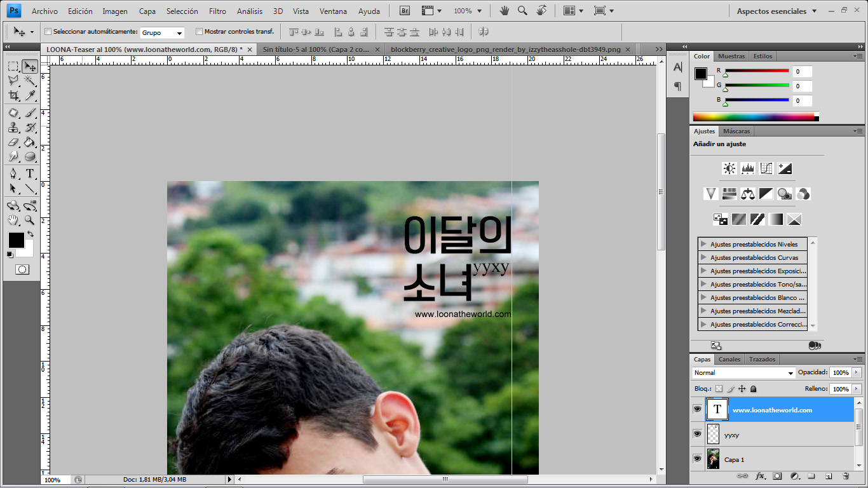Switch to the Muestras tab
This screenshot has width=868, height=488.
click(731, 56)
